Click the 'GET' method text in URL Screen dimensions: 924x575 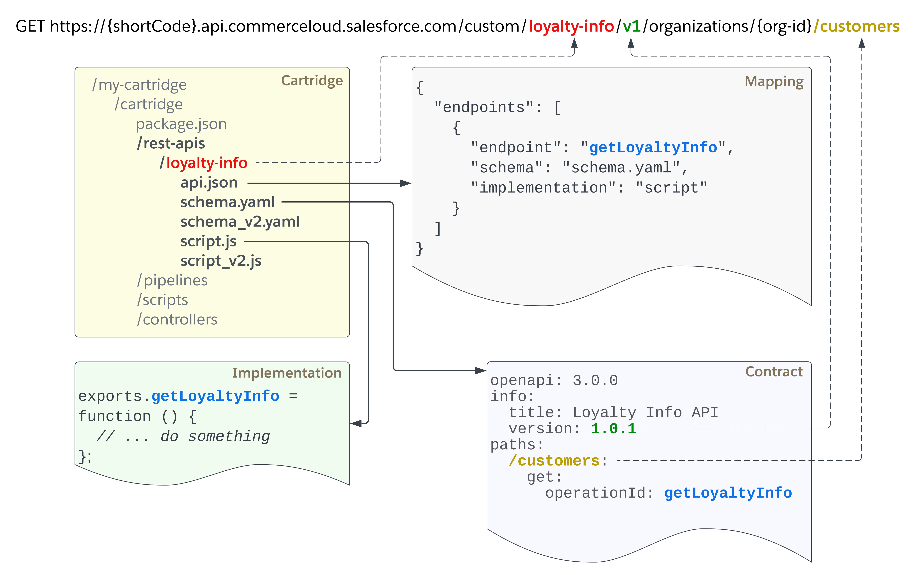pyautogui.click(x=30, y=26)
